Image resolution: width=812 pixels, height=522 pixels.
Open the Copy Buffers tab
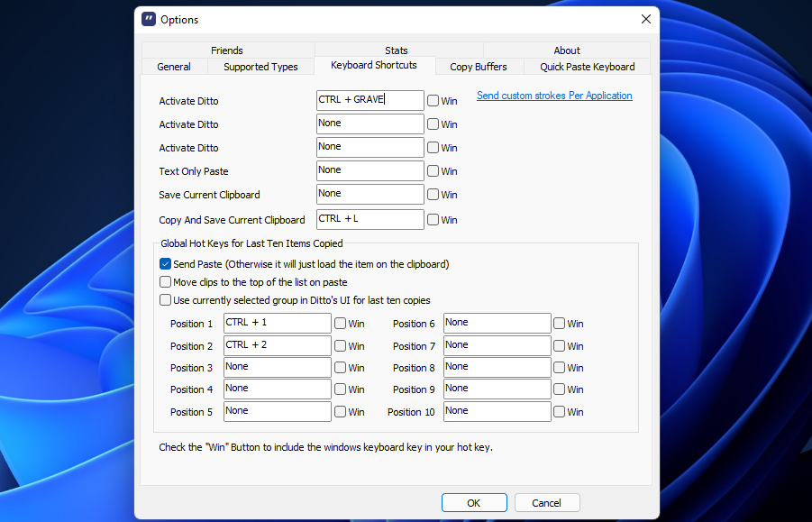click(x=478, y=67)
